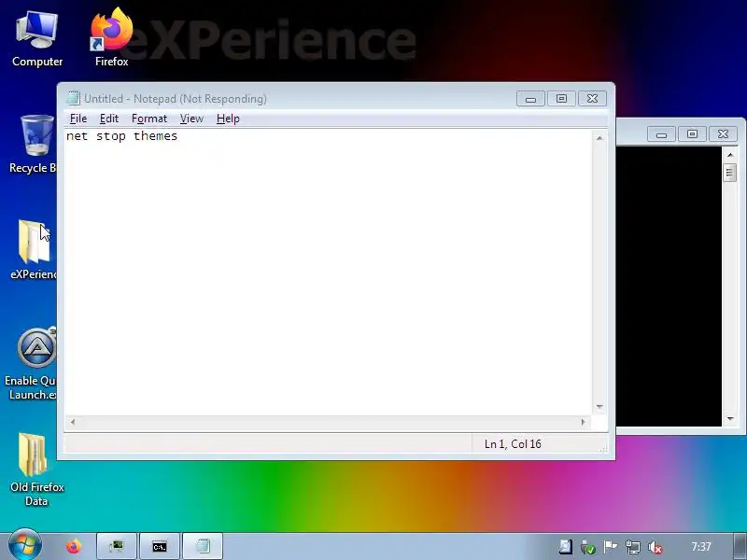
Task: Minimize the background console window
Action: 661,134
